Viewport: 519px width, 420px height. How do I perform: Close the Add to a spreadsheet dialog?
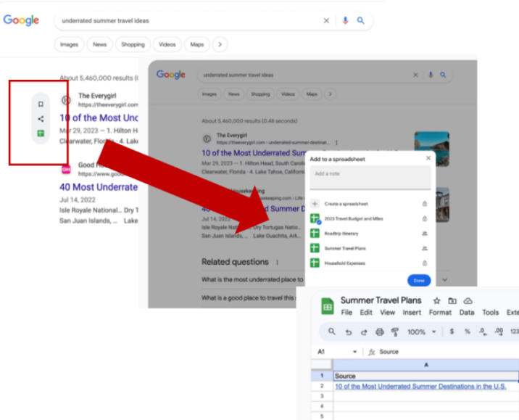click(x=428, y=158)
